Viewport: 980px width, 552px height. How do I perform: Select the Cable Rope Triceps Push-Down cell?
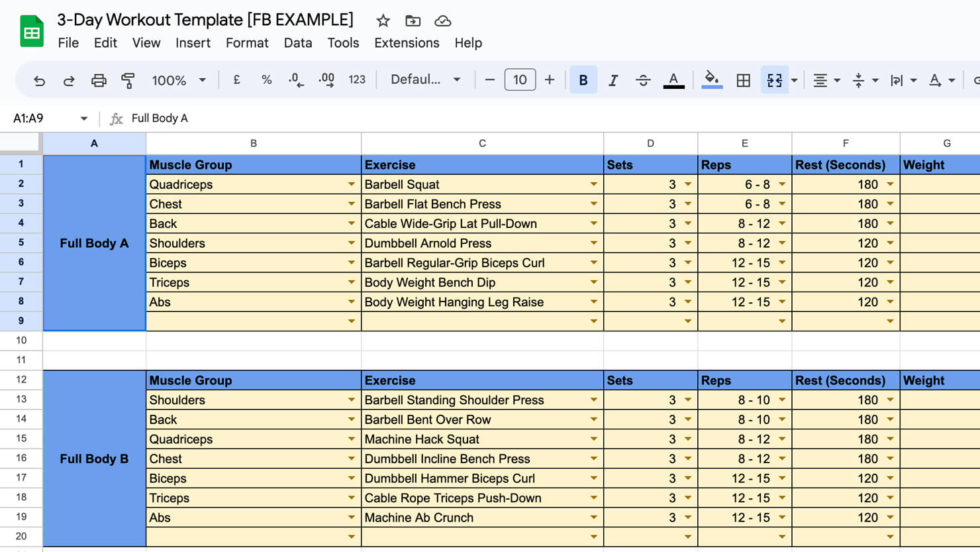coord(482,498)
